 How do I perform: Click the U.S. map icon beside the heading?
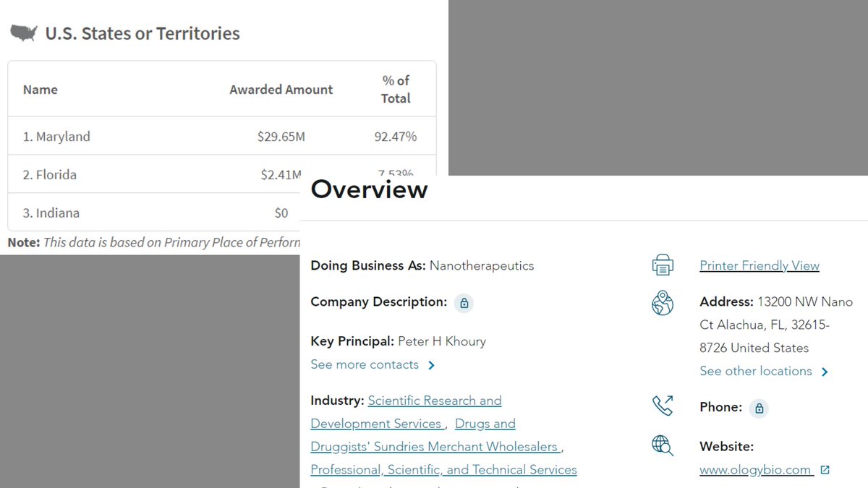point(24,33)
